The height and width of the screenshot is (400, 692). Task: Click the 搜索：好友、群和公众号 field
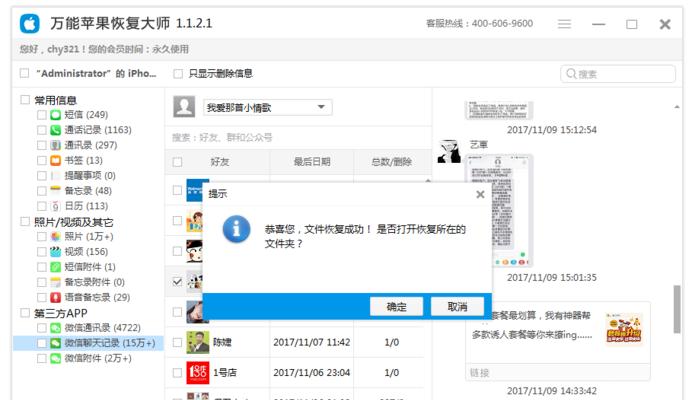click(x=298, y=138)
